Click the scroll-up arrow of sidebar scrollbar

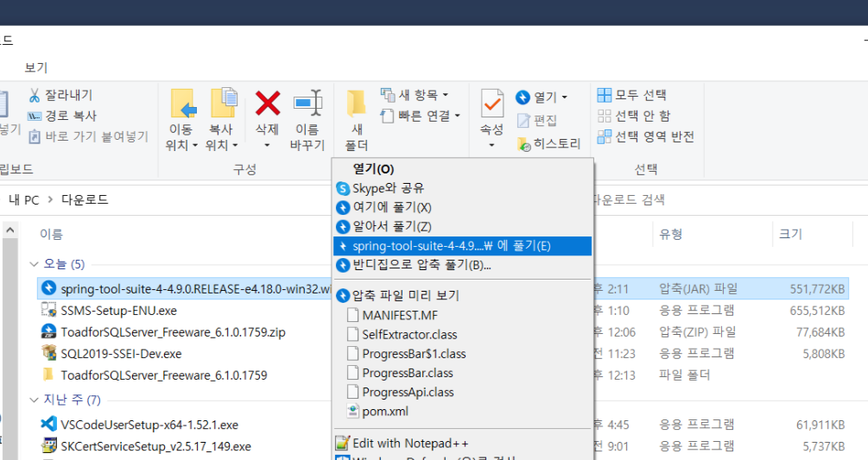(x=10, y=230)
